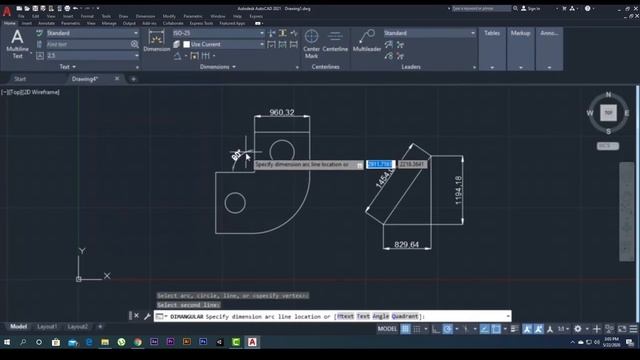Screen dimensions: 640x360
Task: Click the keyword search input field
Action: tap(481, 8)
